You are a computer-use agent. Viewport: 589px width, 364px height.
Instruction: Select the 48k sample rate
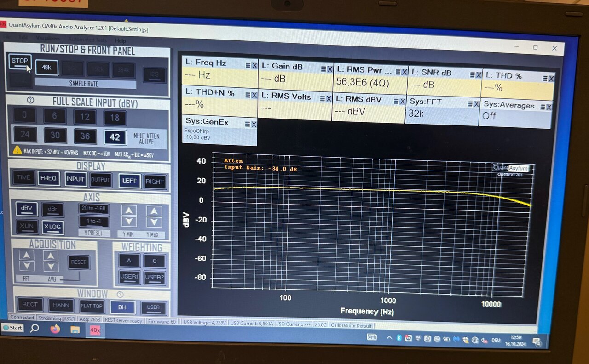(x=46, y=68)
